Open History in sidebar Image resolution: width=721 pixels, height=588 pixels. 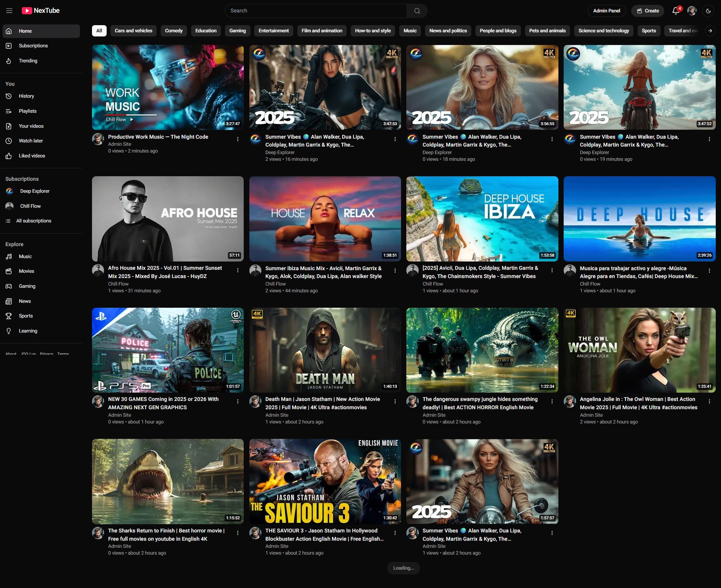(x=26, y=96)
